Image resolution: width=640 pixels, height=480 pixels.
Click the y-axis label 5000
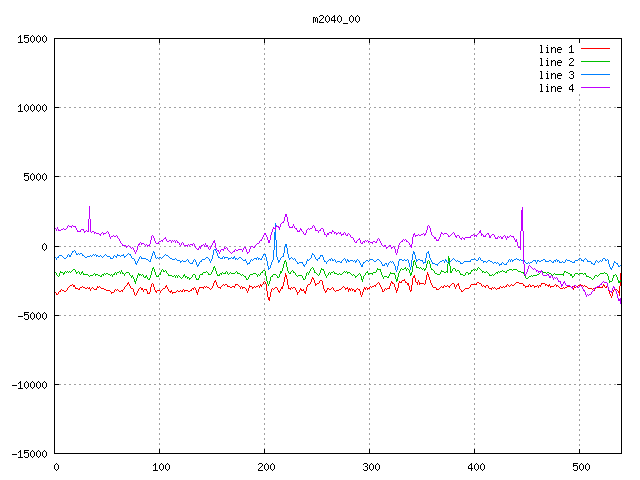tap(35, 177)
